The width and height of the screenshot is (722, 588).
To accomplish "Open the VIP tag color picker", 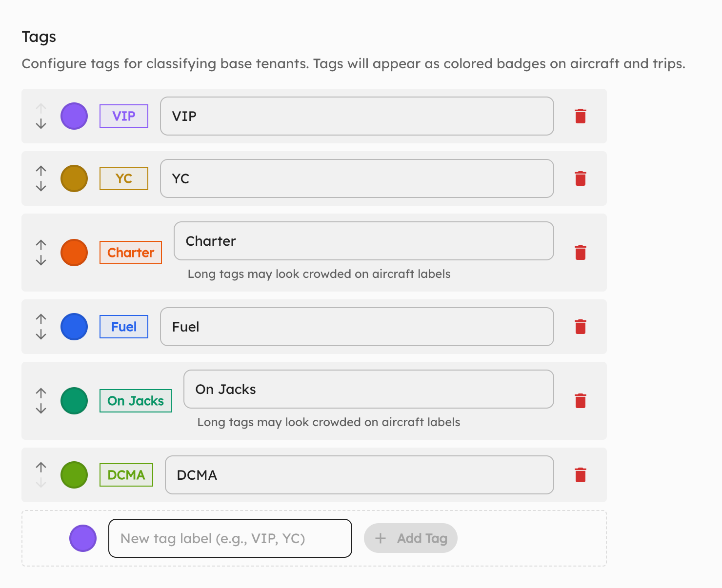I will [x=74, y=116].
